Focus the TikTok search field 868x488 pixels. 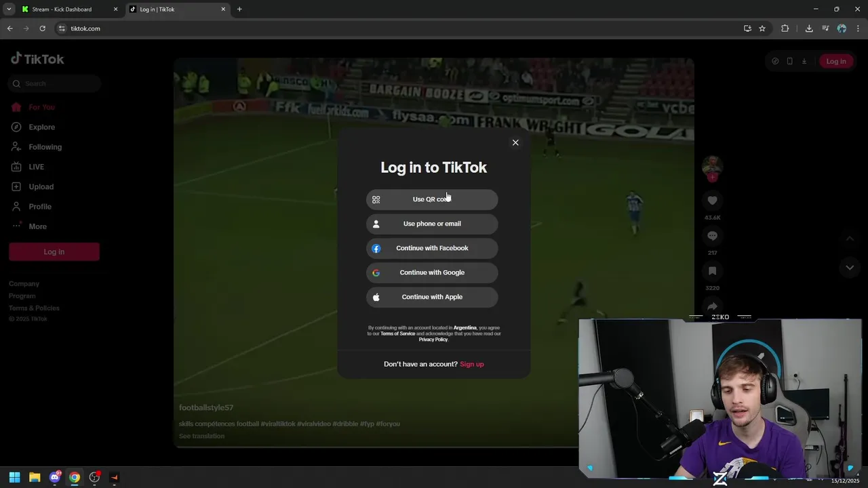click(55, 83)
